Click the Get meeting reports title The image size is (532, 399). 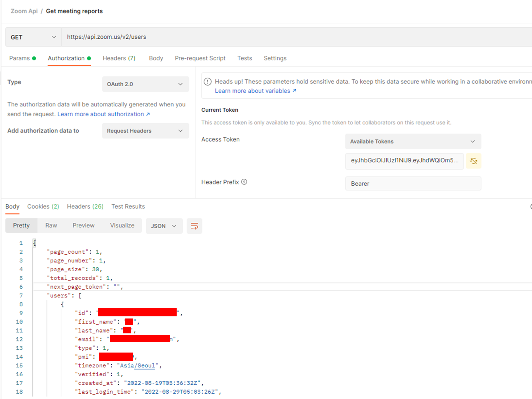point(74,11)
